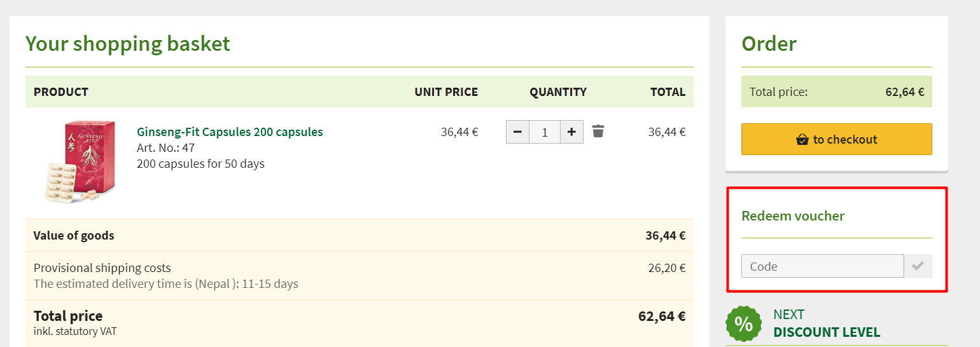Decrease quantity with the minus button

517,132
